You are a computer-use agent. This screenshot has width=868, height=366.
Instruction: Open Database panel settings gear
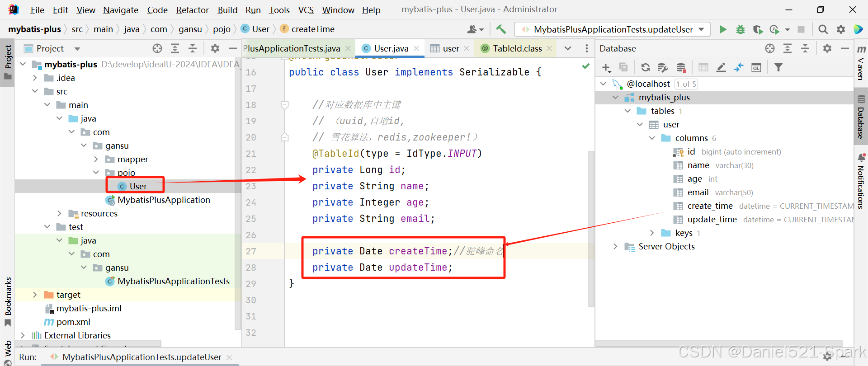coord(827,48)
